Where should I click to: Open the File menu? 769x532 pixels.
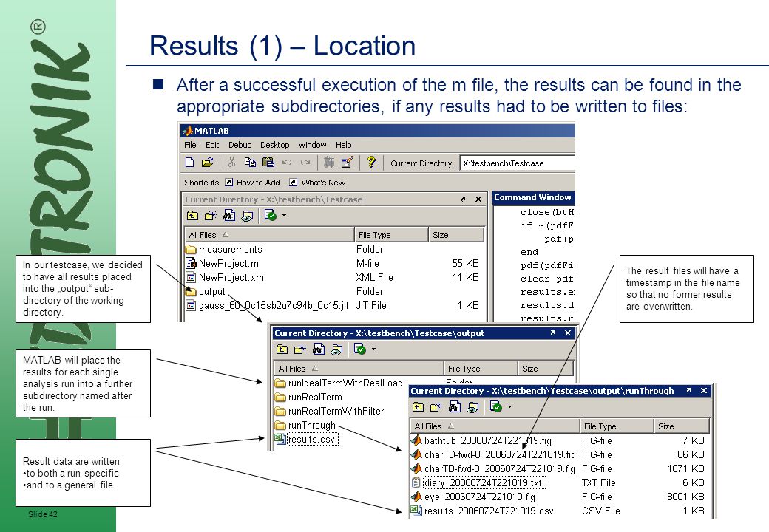click(x=190, y=145)
